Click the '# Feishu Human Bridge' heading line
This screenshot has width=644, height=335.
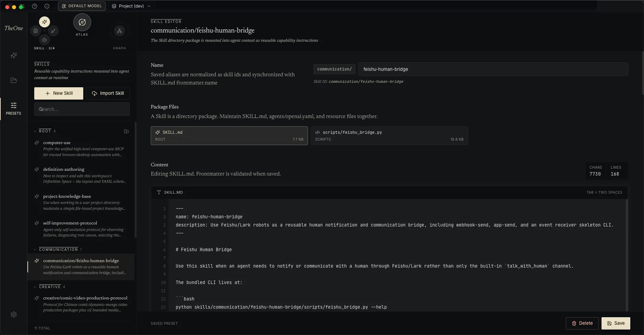[203, 250]
